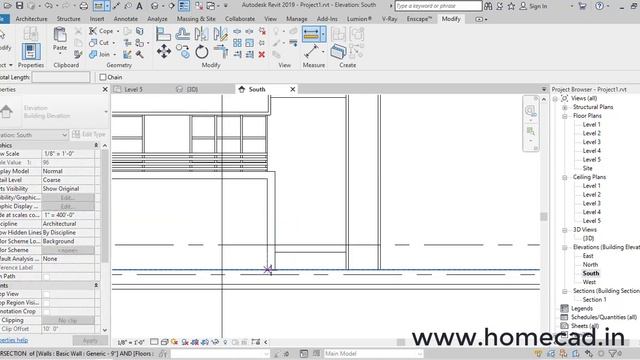Viewport: 640px width, 360px height.
Task: Collapse the 3D Views tree node
Action: [565, 230]
